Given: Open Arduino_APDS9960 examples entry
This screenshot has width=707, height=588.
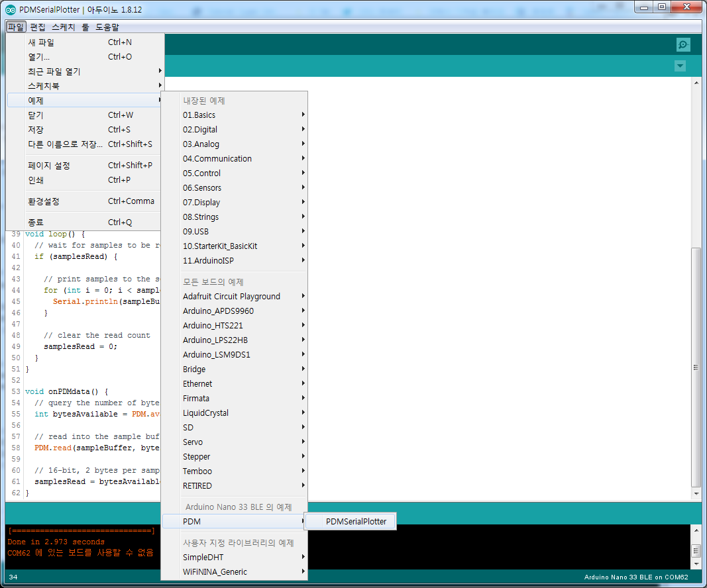Looking at the screenshot, I should click(235, 311).
